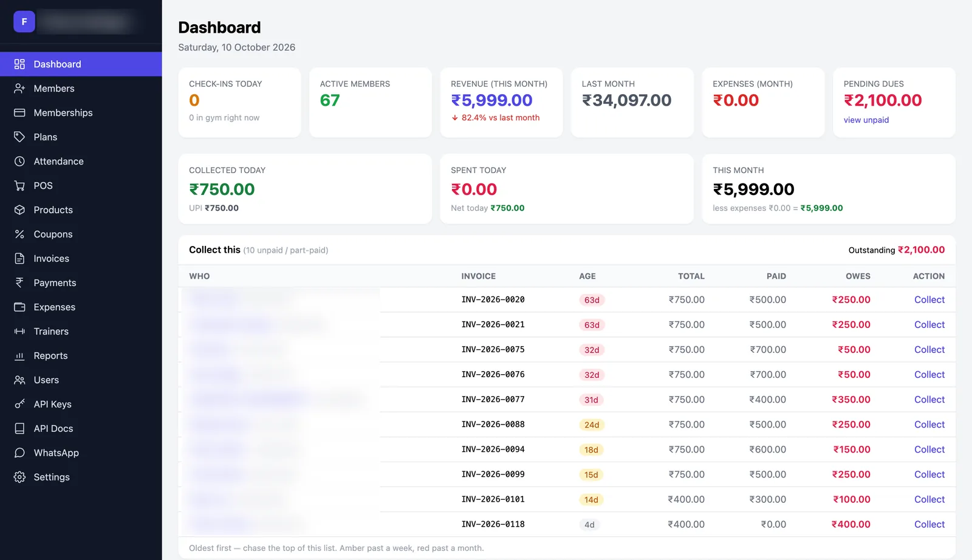Click the Settings gear icon
972x560 pixels.
[x=19, y=477]
